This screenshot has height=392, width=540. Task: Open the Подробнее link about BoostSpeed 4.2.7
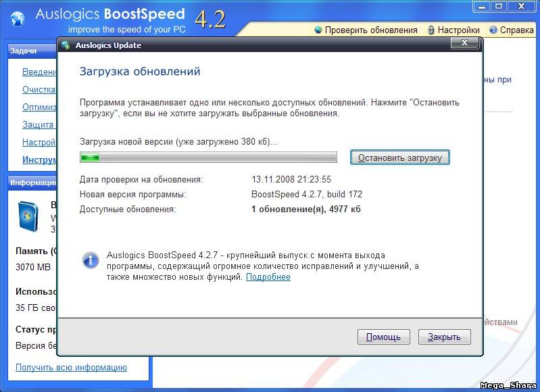click(x=268, y=277)
